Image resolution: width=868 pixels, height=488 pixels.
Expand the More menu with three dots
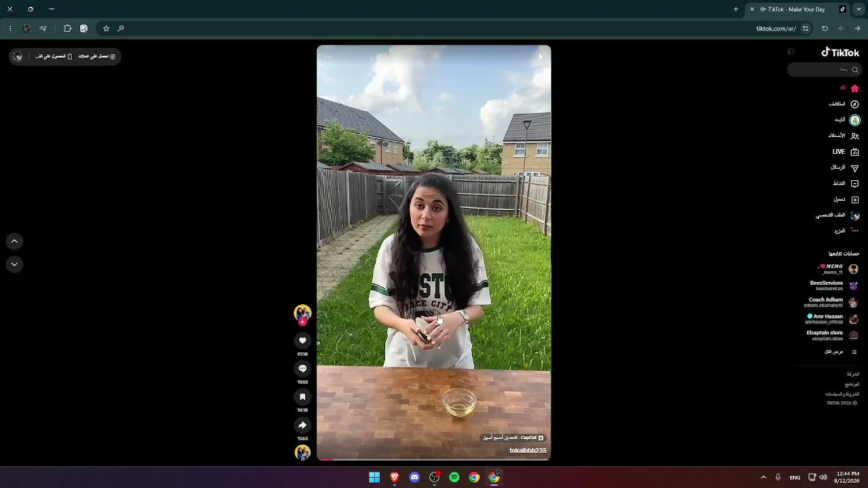[846, 231]
